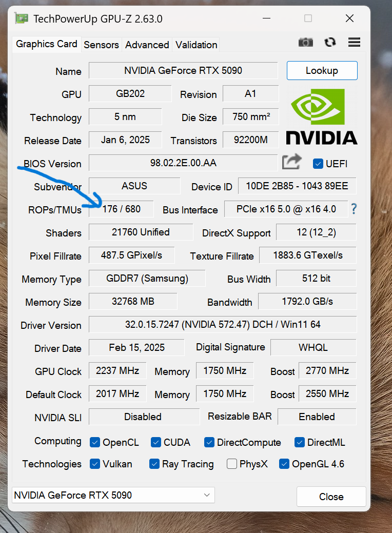Enable the PhysX checkbox
This screenshot has height=533, width=392.
click(x=232, y=464)
